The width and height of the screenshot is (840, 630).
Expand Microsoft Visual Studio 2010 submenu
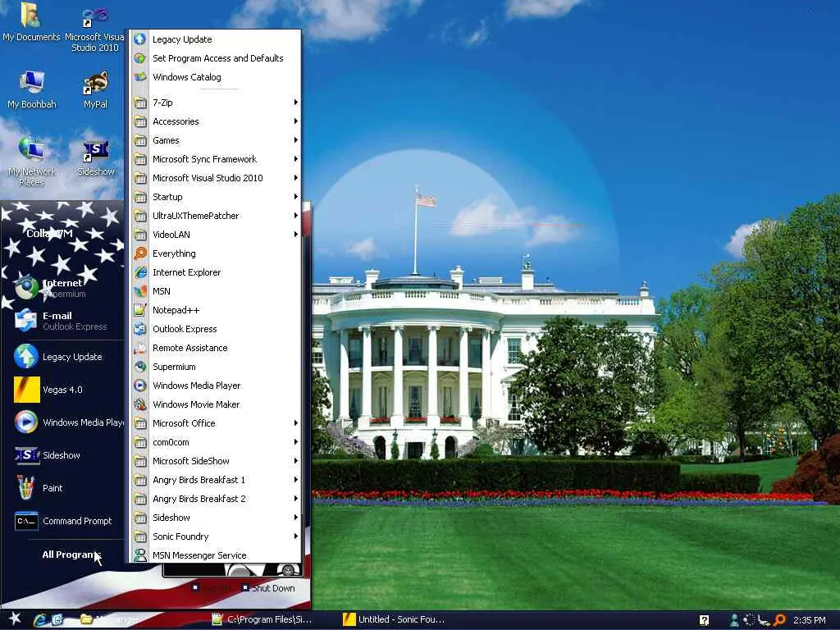coord(214,178)
